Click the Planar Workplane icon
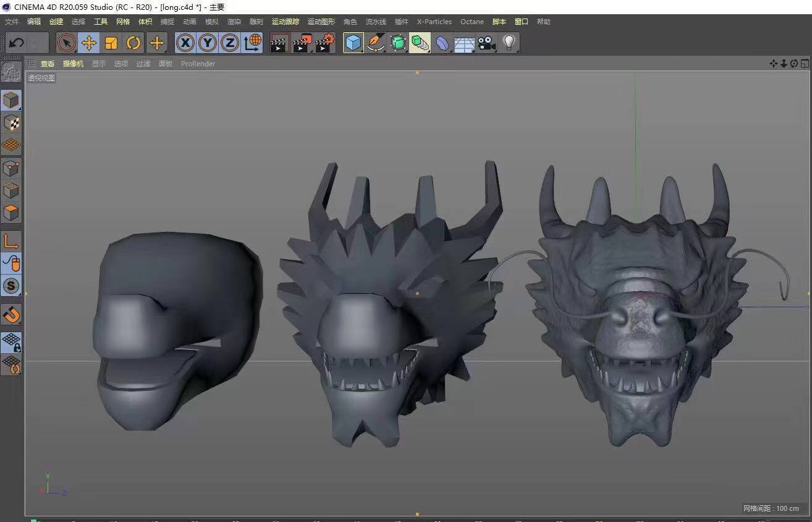This screenshot has height=522, width=812. [11, 365]
